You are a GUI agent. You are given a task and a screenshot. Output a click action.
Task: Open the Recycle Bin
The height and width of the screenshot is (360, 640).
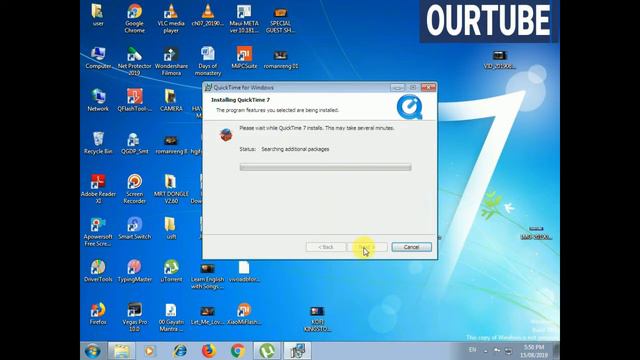tap(98, 143)
